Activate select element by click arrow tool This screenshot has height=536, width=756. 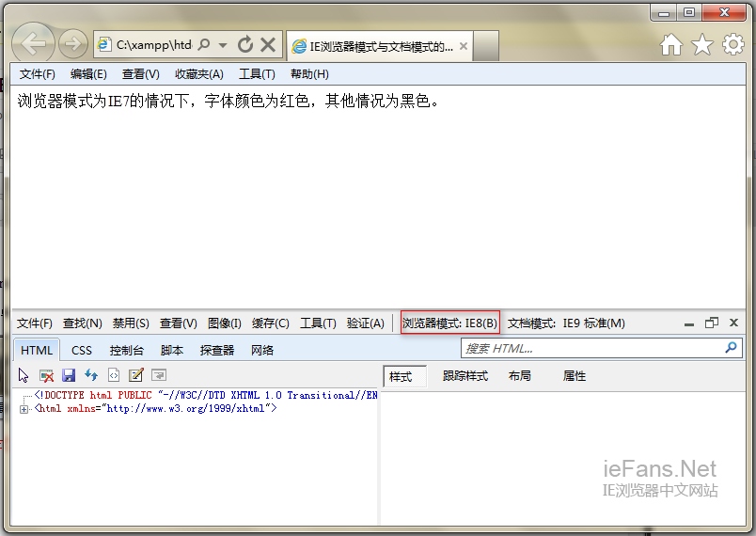[x=24, y=375]
